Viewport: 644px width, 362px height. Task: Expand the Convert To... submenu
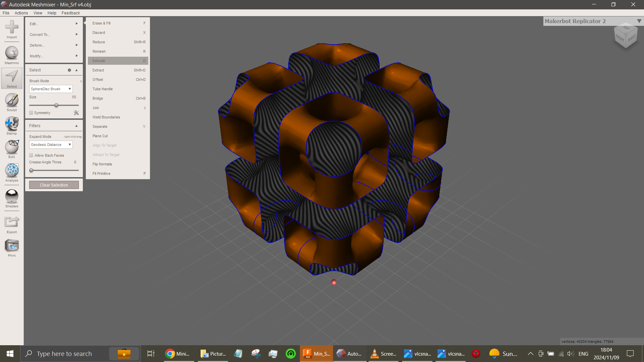(x=54, y=35)
